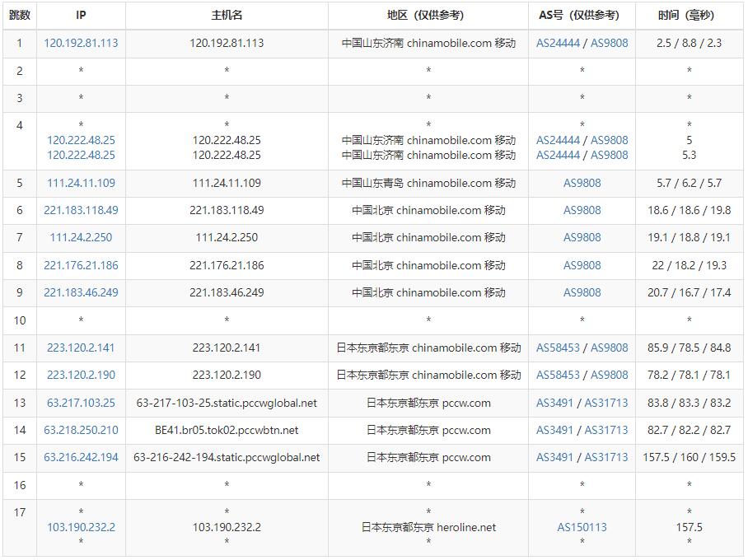Select hostname 63-217-103-25.static.pccwglobal.net
The width and height of the screenshot is (748, 560).
tap(227, 403)
